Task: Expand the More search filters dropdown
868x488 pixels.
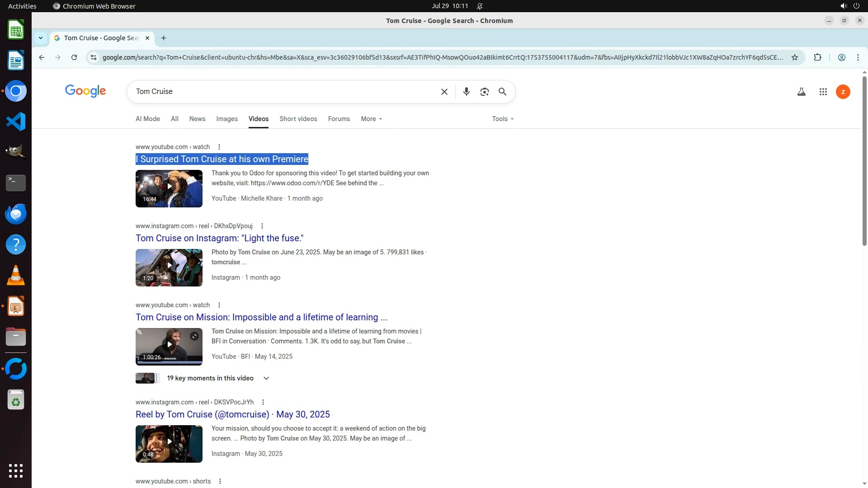Action: pyautogui.click(x=371, y=119)
